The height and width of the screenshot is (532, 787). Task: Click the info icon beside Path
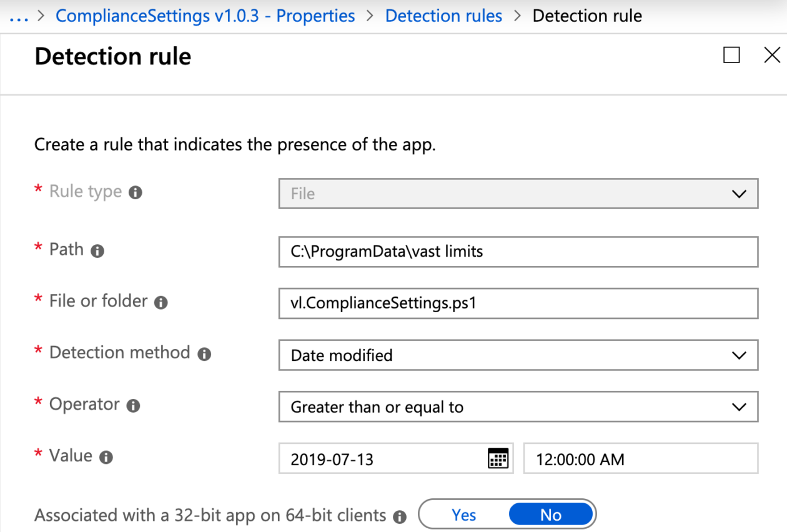[x=97, y=250]
